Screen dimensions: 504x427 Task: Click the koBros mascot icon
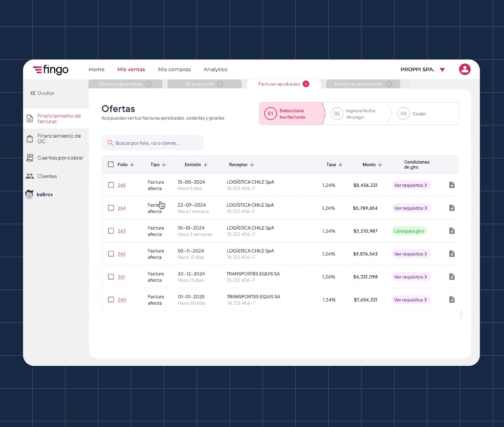[x=29, y=194]
